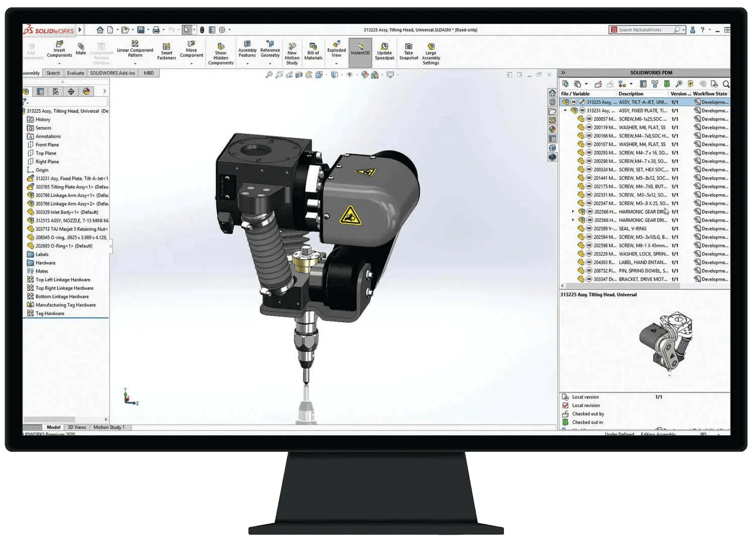The width and height of the screenshot is (756, 540).
Task: Click the Rebuild traffic light icon
Action: point(202,30)
